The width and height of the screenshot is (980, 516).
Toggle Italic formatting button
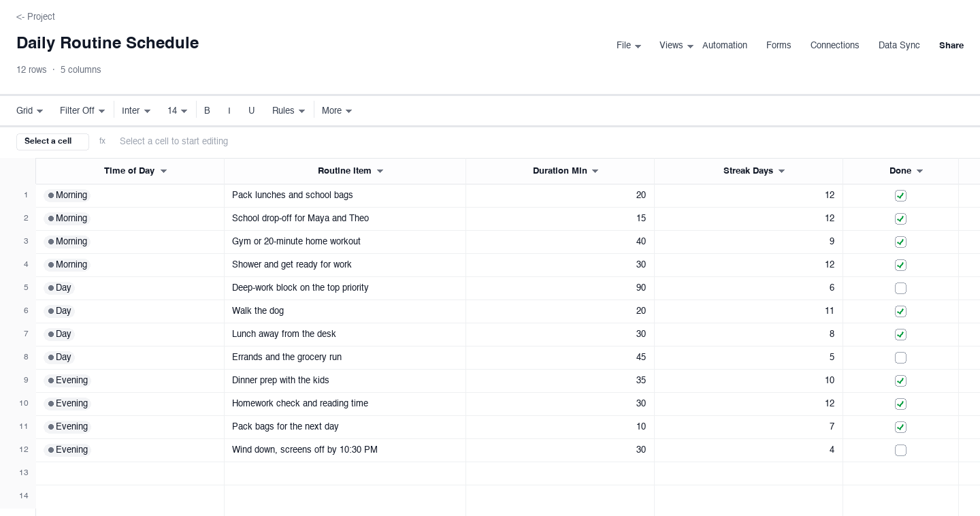(229, 110)
